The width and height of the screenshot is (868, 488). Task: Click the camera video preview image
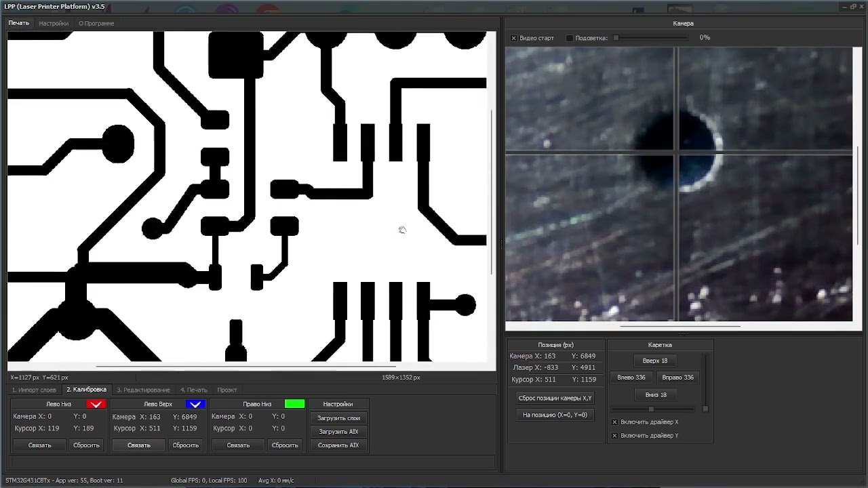679,184
